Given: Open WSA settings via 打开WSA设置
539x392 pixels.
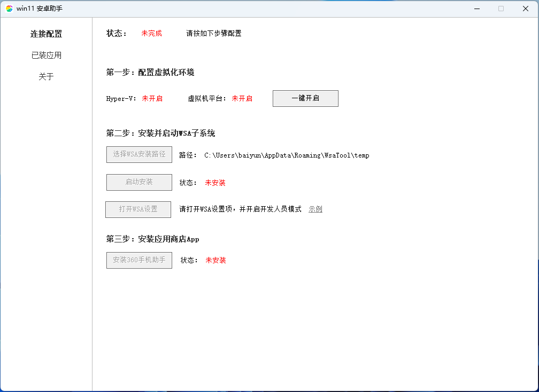Looking at the screenshot, I should pyautogui.click(x=138, y=209).
